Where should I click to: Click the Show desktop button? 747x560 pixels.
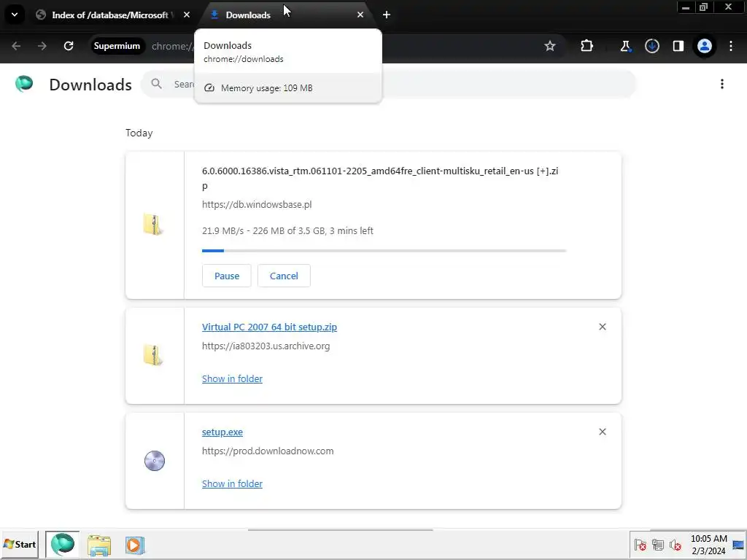coord(739,544)
